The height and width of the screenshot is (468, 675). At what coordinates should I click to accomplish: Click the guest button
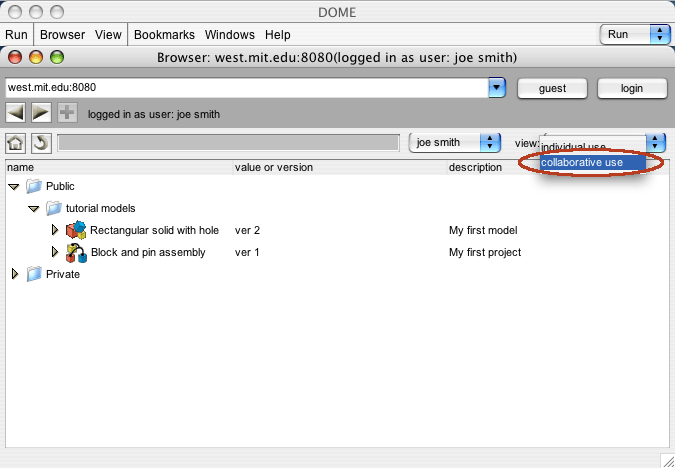coord(552,88)
